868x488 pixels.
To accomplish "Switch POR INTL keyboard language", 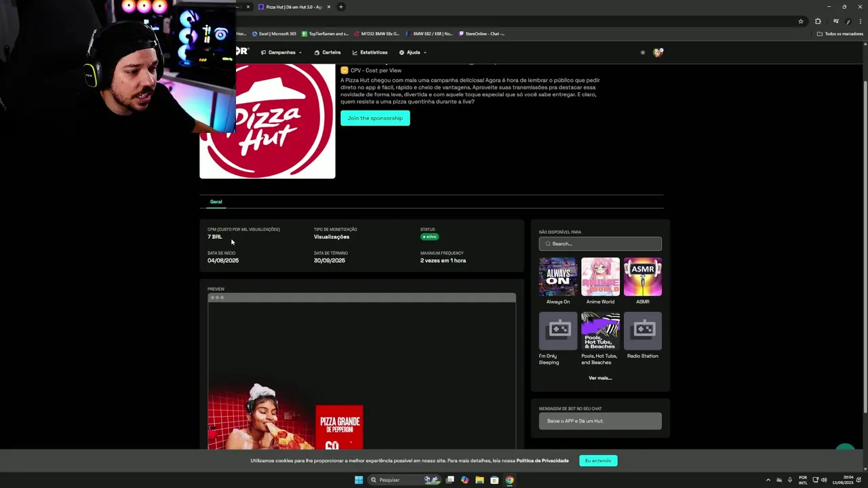I will 803,480.
